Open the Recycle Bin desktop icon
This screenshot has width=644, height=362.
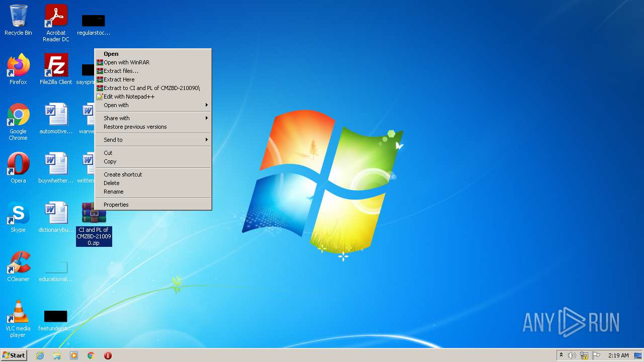tap(18, 20)
